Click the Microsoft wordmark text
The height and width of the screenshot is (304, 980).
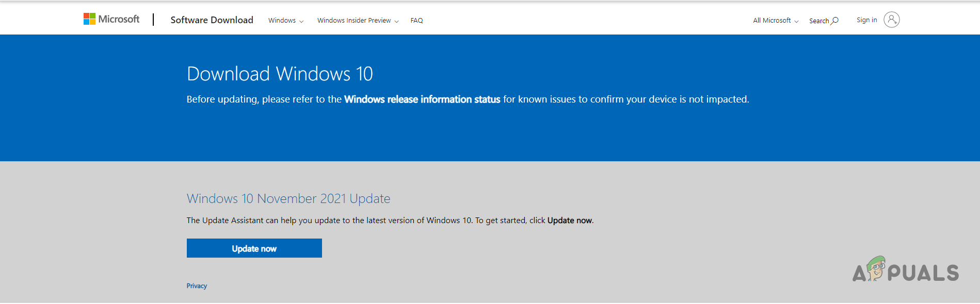[x=119, y=19]
